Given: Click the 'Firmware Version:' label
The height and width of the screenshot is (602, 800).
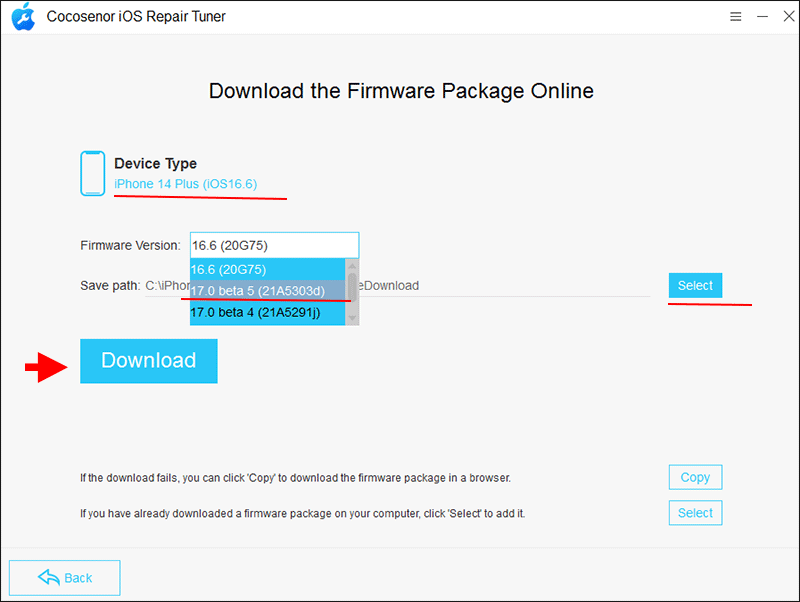Looking at the screenshot, I should coord(130,245).
